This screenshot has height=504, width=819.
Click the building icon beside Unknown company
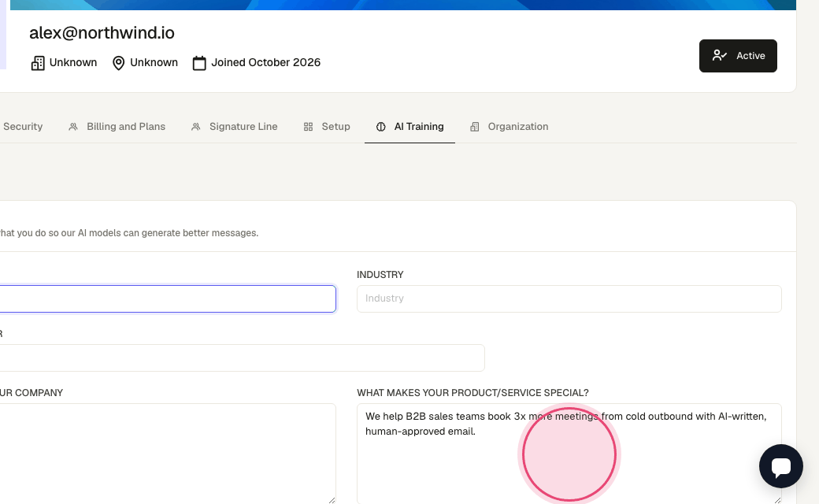(x=38, y=63)
